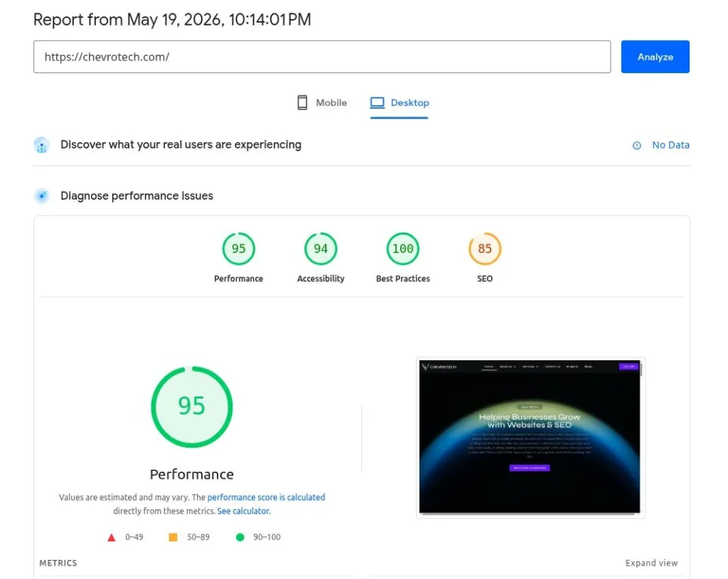The height and width of the screenshot is (579, 728).
Task: Select the Accessibility score gauge 94
Action: click(x=321, y=249)
